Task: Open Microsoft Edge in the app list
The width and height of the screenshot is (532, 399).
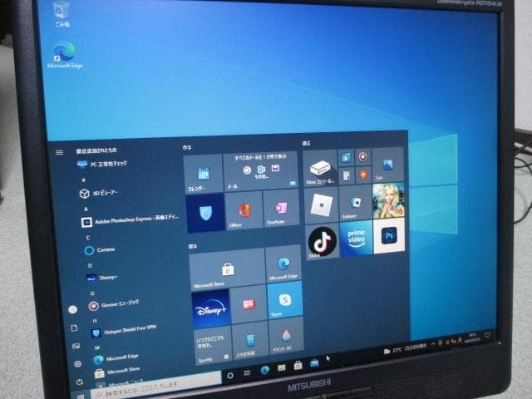Action: (x=116, y=358)
